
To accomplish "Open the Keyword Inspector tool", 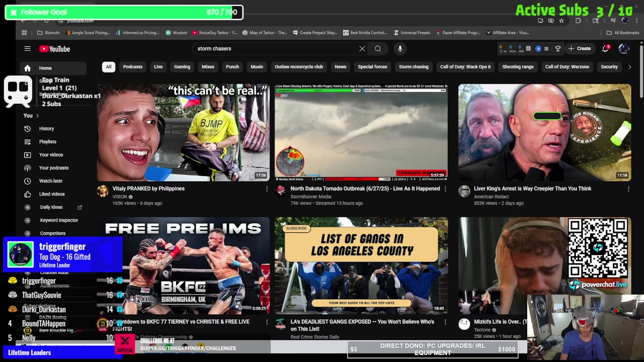I will pos(59,220).
